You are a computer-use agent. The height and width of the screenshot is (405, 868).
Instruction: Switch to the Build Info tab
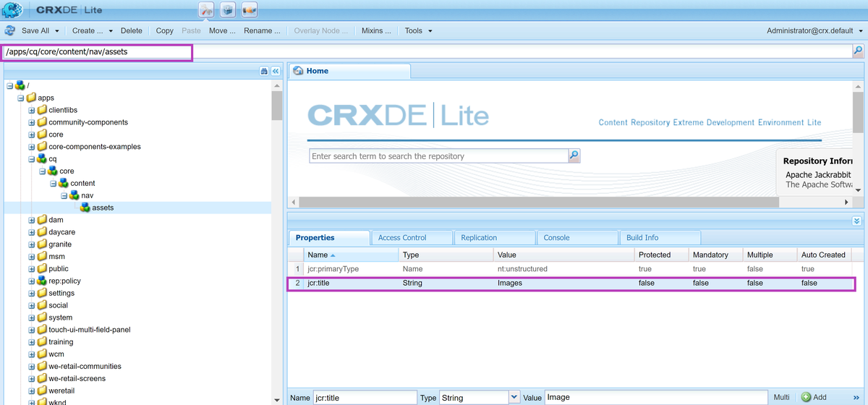tap(660, 237)
